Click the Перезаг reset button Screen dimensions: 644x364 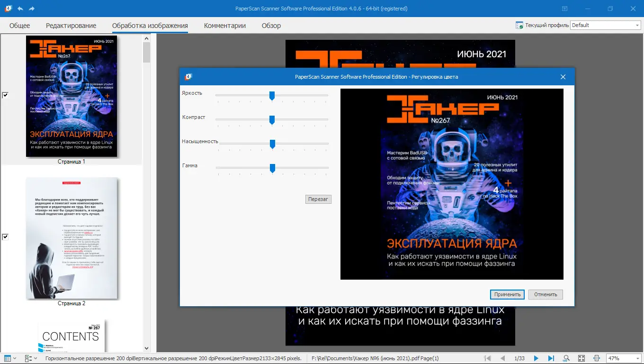point(318,199)
